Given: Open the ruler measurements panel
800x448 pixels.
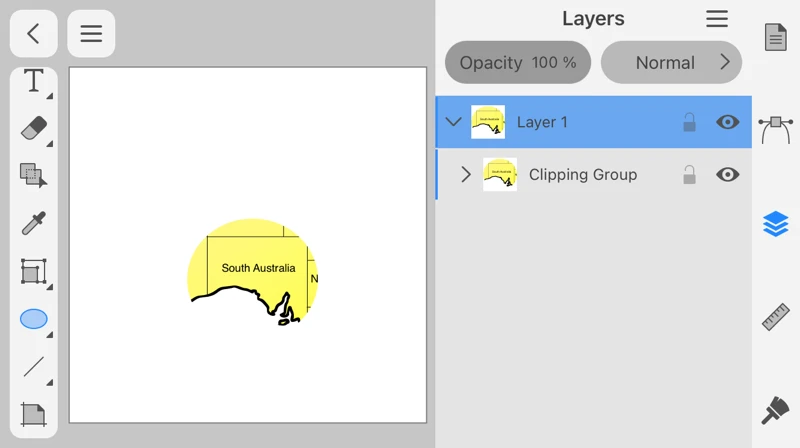Looking at the screenshot, I should [x=775, y=317].
